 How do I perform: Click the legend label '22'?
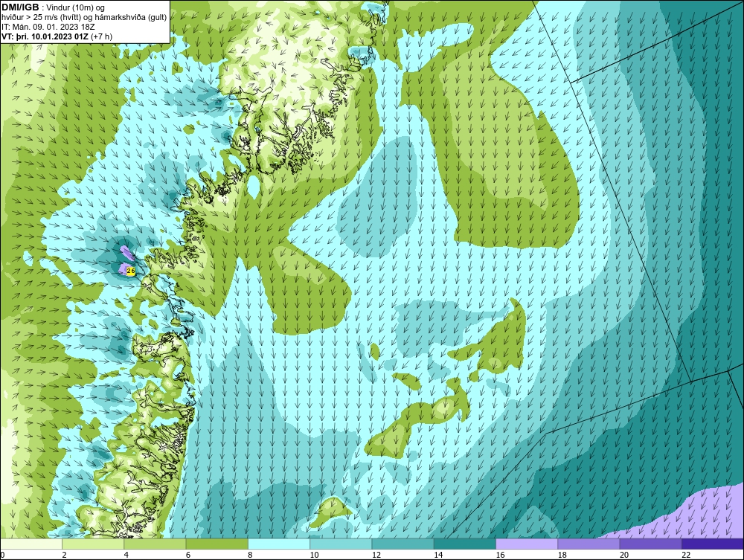point(686,556)
